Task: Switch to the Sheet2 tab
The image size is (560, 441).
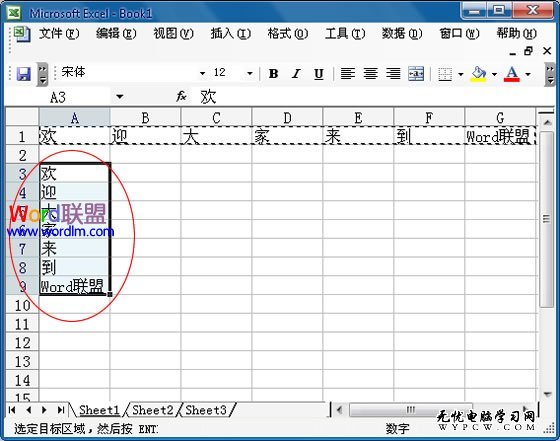Action: (x=152, y=410)
